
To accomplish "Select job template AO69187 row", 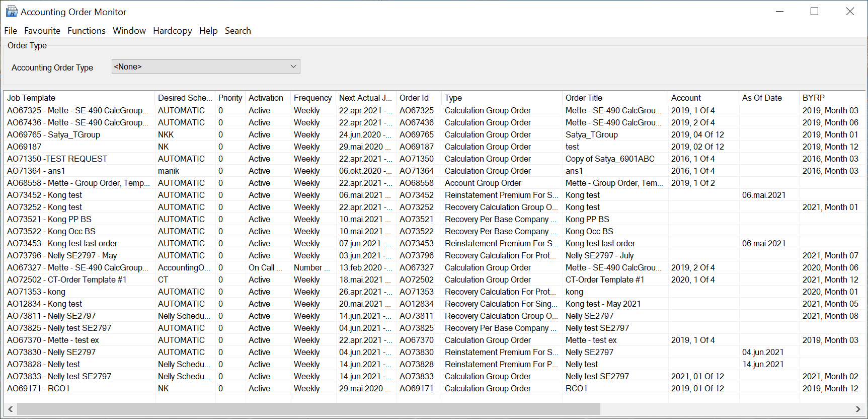I will [x=434, y=147].
